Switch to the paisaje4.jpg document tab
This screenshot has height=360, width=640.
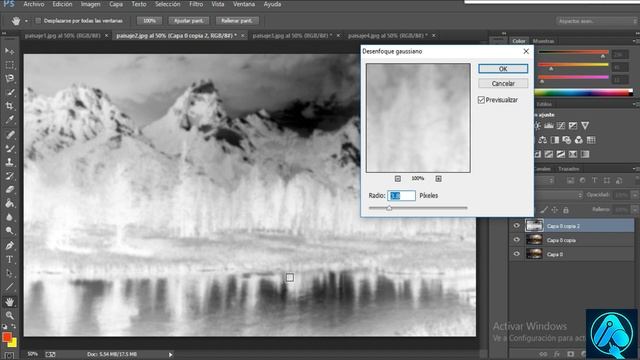click(x=388, y=36)
